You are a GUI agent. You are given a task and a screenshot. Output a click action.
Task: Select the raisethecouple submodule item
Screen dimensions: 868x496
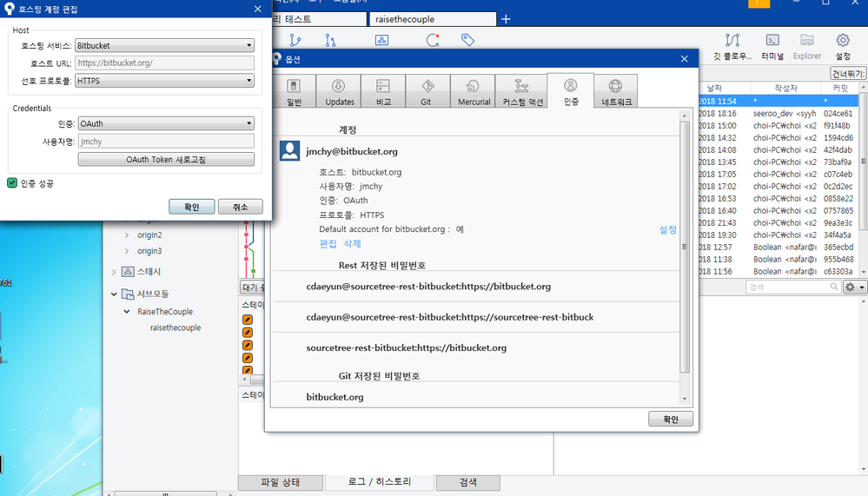click(176, 327)
